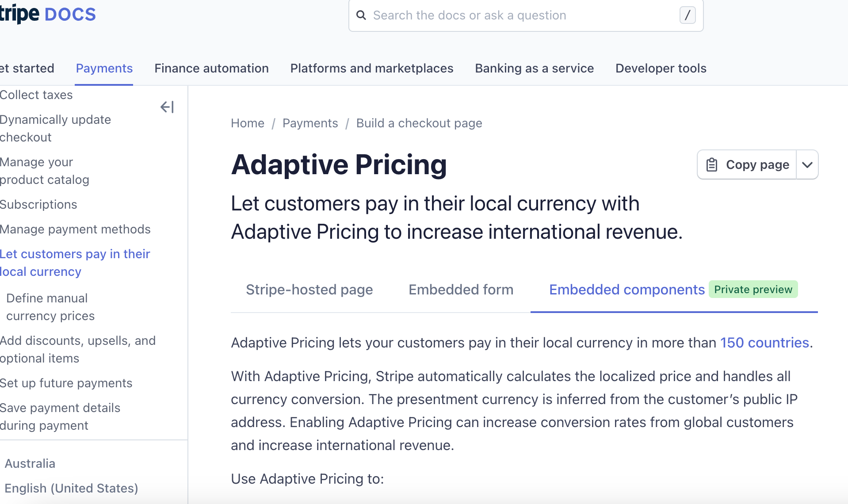Open Set up future payments
The height and width of the screenshot is (504, 848).
pos(66,383)
